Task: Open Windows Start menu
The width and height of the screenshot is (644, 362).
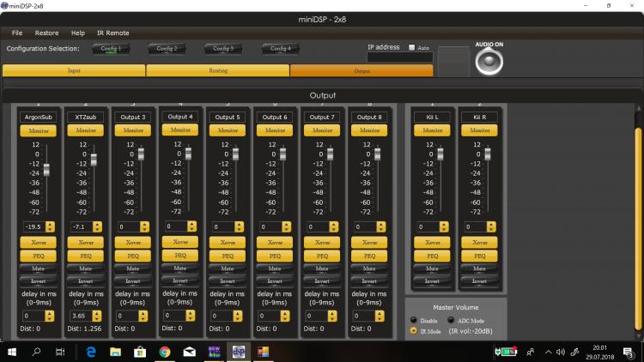Action: 12,352
